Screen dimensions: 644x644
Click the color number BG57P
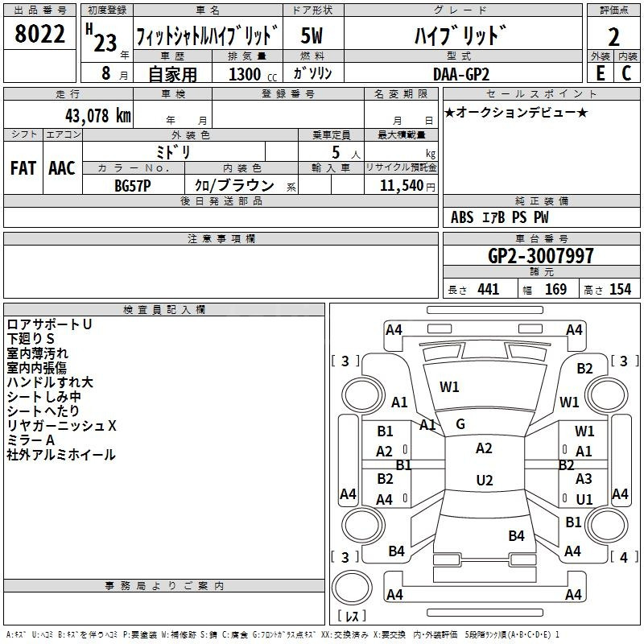133,186
